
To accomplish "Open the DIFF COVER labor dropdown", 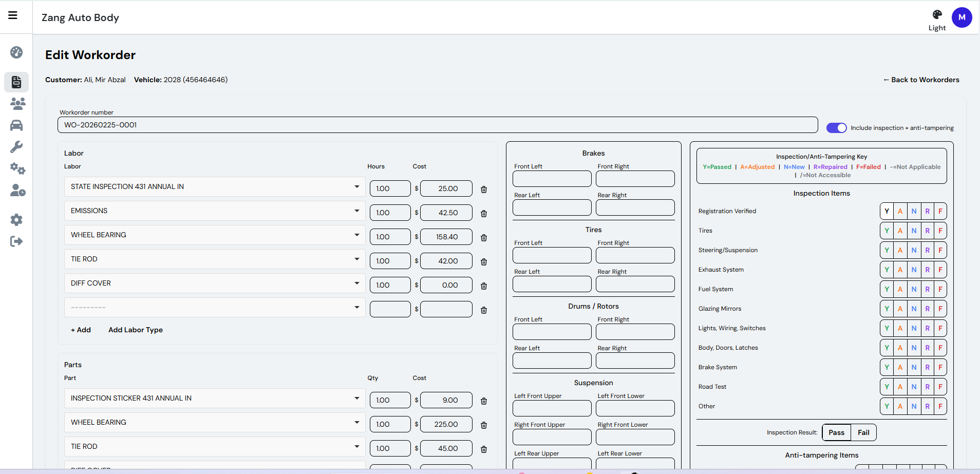I will [x=215, y=283].
